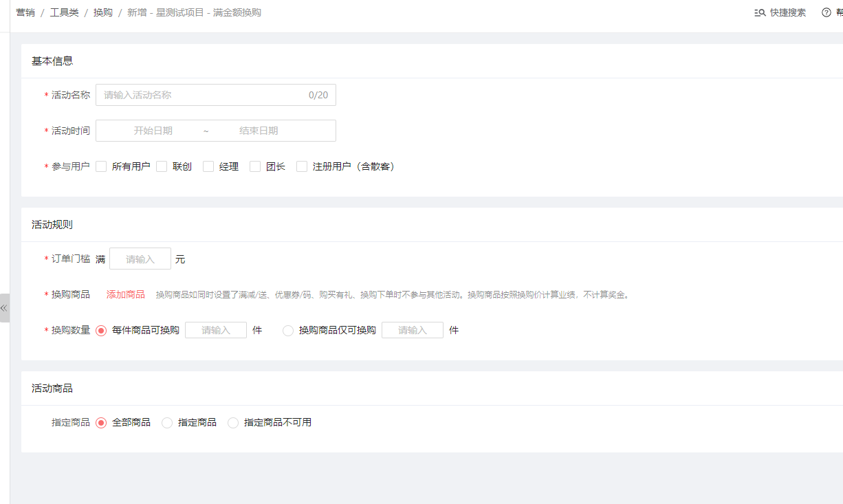Check 注册用户（含散客） option
The height and width of the screenshot is (504, 843).
302,166
